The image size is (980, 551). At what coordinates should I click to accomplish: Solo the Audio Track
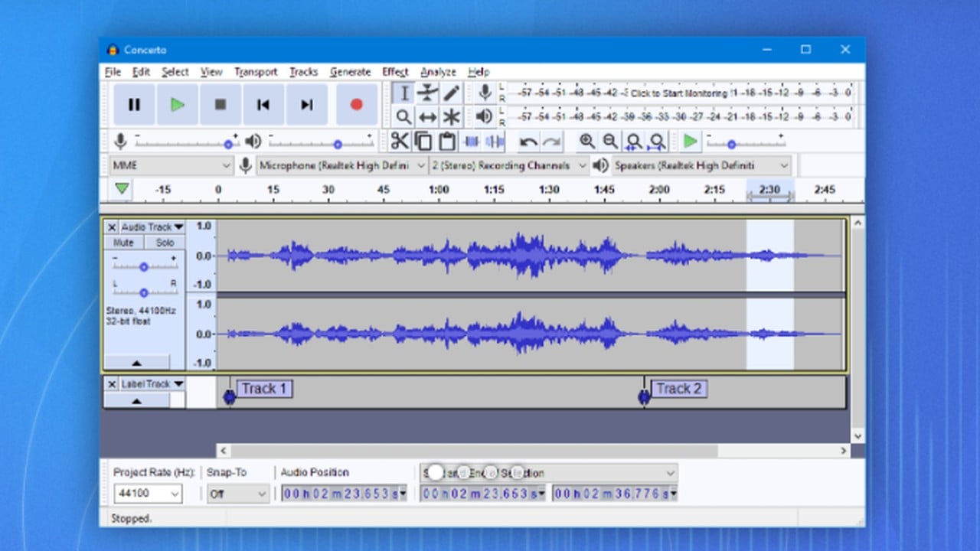[165, 243]
